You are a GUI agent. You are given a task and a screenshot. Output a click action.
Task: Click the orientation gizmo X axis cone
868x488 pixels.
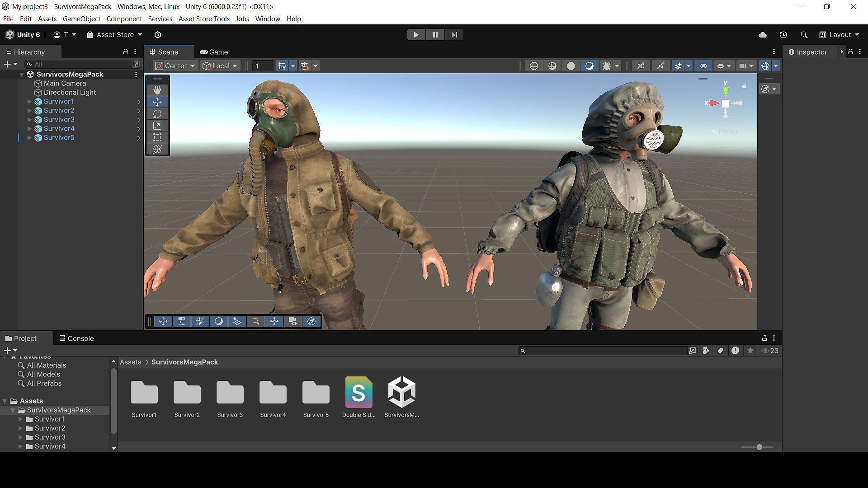[714, 103]
